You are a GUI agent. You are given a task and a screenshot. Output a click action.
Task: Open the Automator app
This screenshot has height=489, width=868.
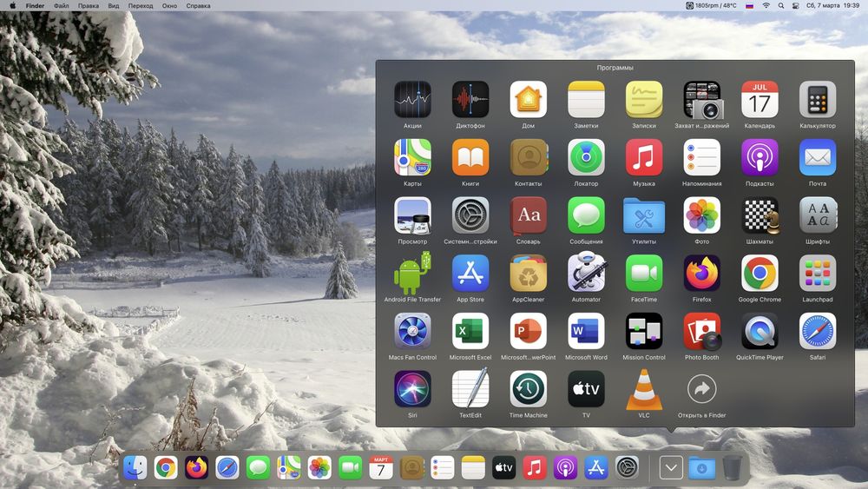coord(586,272)
